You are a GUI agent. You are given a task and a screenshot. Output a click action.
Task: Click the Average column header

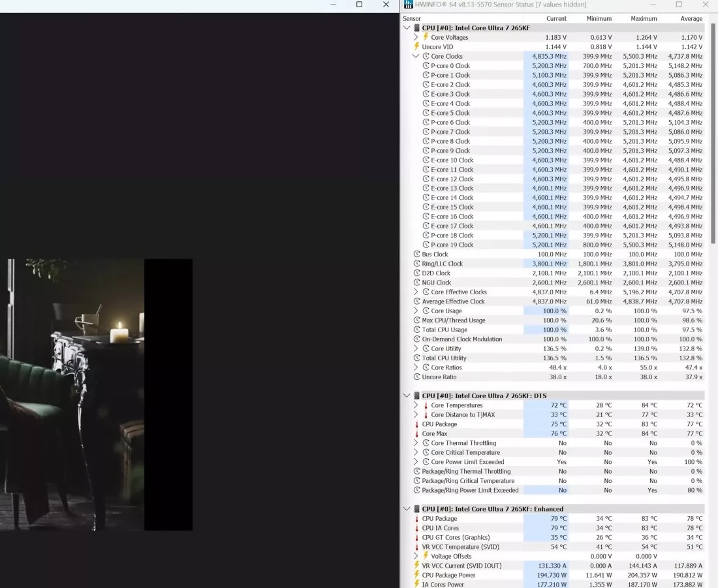[x=691, y=19]
